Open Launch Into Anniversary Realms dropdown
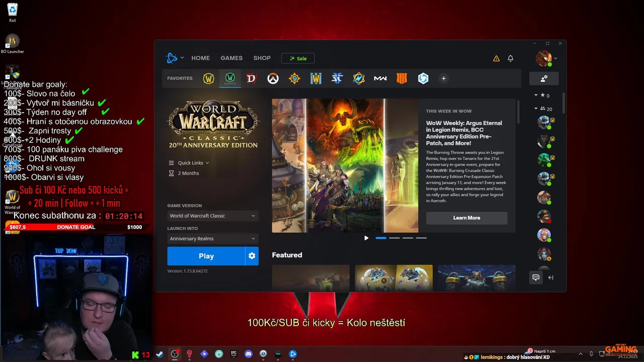 click(213, 238)
